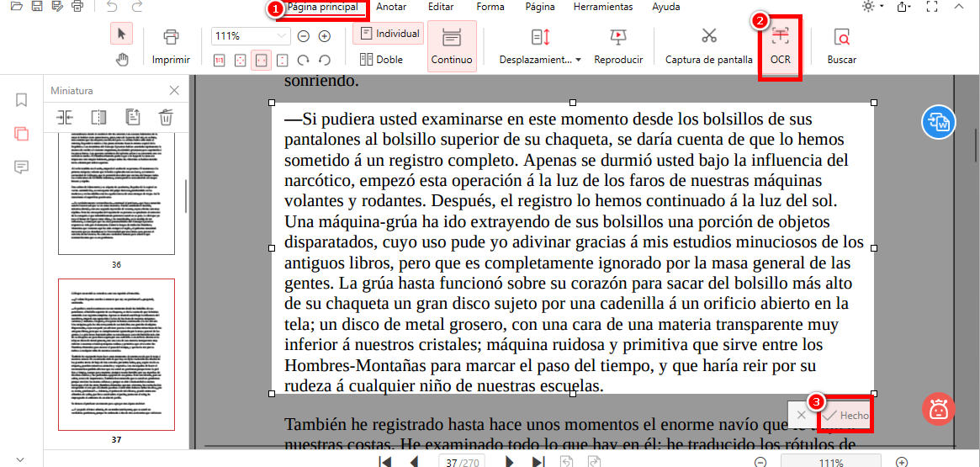Open the bookmarks panel icon
This screenshot has height=467, width=980.
(22, 100)
